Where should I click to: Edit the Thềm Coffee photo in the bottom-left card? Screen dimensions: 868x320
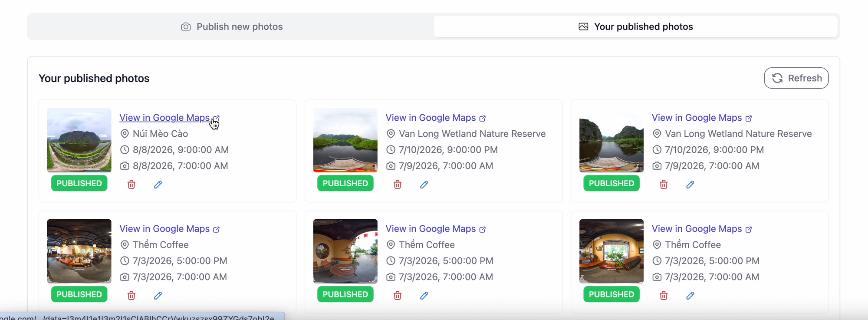(158, 296)
